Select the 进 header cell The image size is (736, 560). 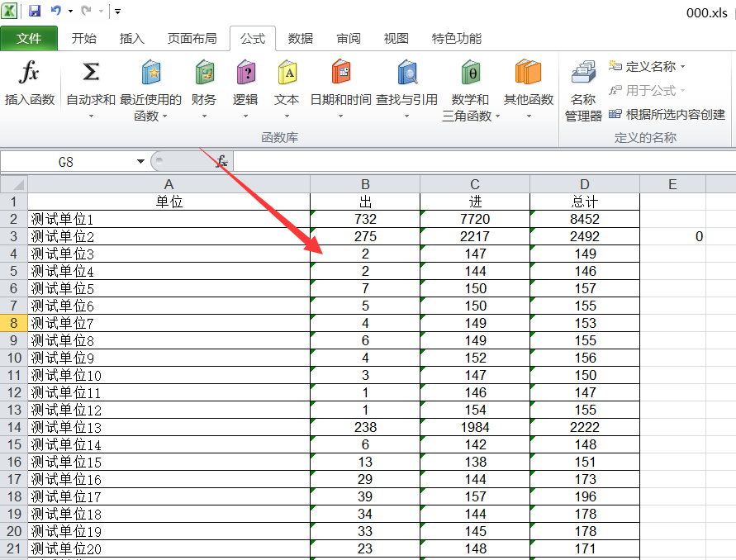(x=475, y=202)
